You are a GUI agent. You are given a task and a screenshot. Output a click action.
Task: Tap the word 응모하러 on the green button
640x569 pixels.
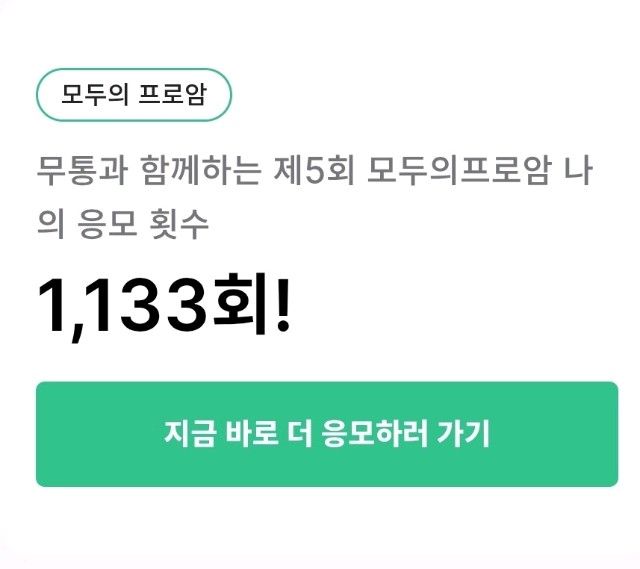pyautogui.click(x=374, y=433)
